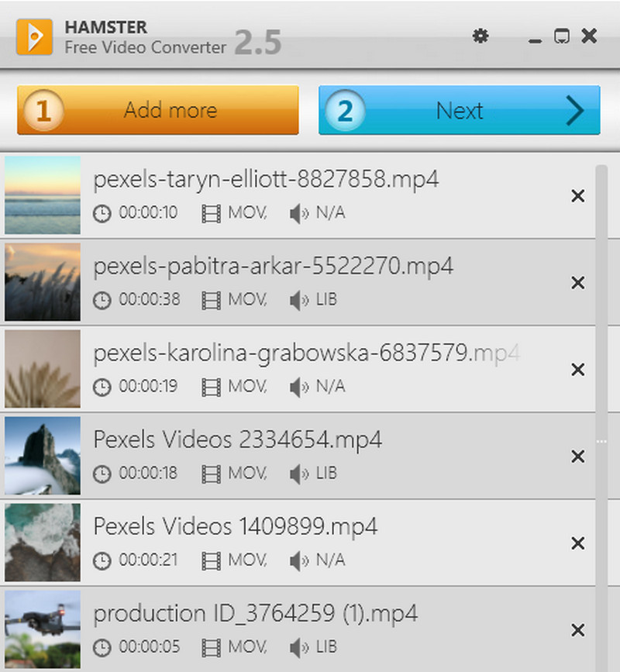Click the clock icon for Pexels Videos 2334654
620x672 pixels.
tap(102, 474)
